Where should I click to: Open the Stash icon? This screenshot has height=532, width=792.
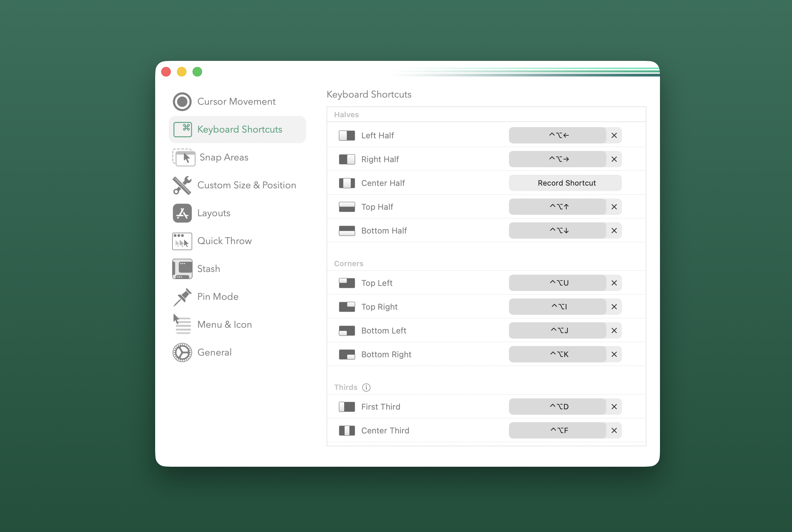pos(182,269)
